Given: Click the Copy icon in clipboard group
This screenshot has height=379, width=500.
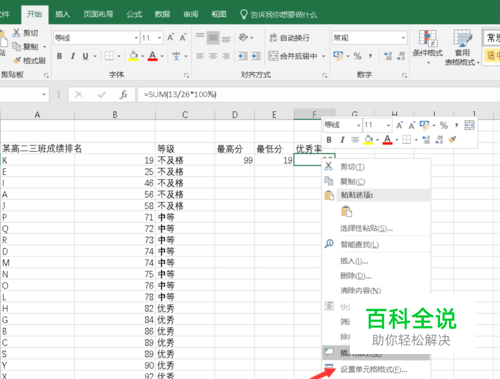Looking at the screenshot, I should pos(16,46).
